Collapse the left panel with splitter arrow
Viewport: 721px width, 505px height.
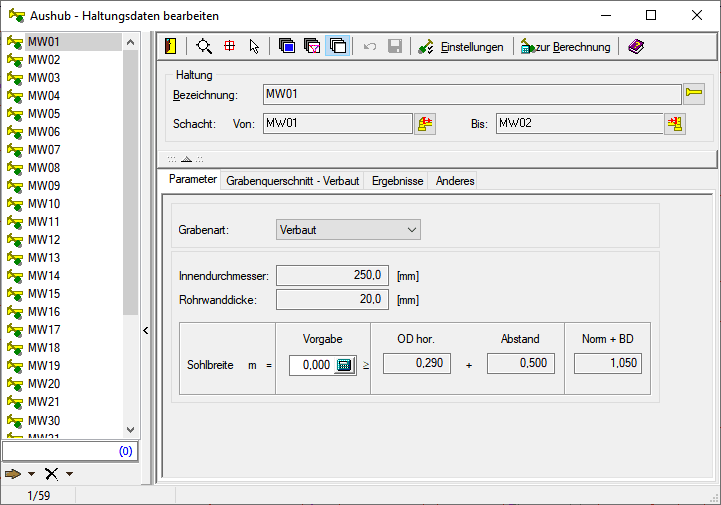[x=145, y=330]
